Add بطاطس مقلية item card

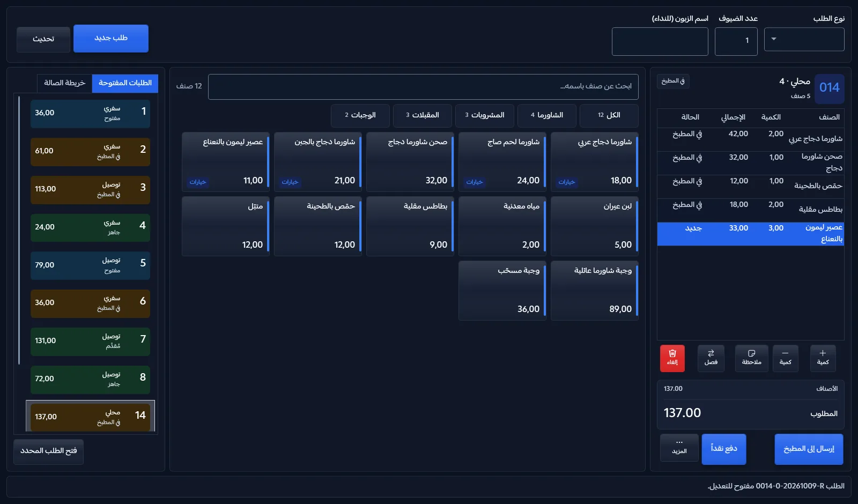pyautogui.click(x=410, y=226)
